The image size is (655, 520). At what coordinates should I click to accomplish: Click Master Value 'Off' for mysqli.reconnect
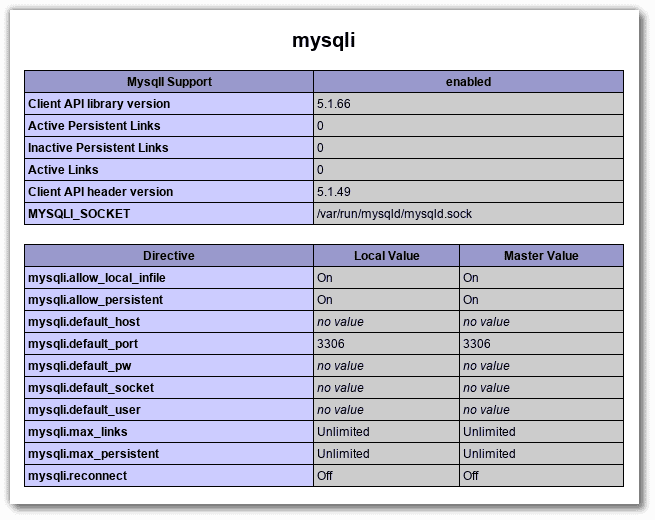coord(470,476)
